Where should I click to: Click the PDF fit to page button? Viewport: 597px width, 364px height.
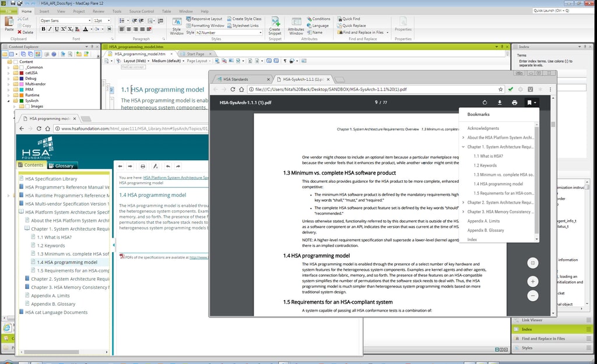click(533, 263)
